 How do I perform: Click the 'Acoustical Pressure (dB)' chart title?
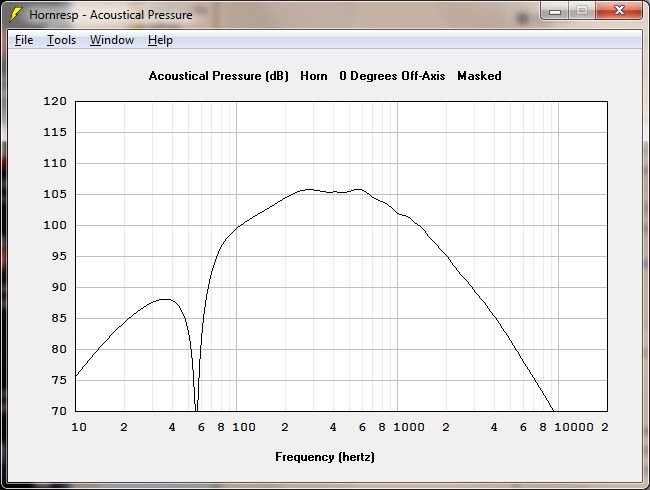218,76
